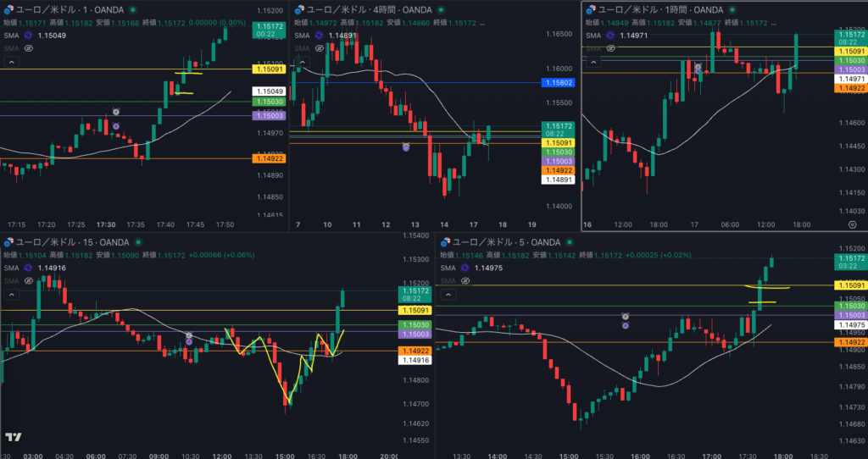This screenshot has width=868, height=459.
Task: Click the ユーロ/米ドル · 4時間 symbol title
Action: pos(346,8)
